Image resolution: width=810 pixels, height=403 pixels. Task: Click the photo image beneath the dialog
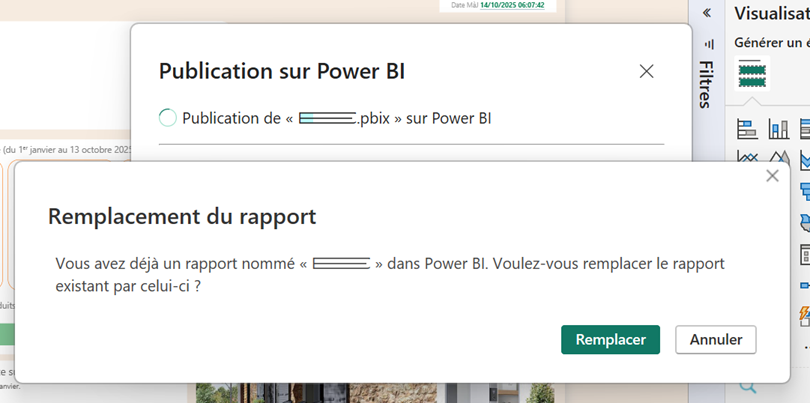[x=375, y=392]
